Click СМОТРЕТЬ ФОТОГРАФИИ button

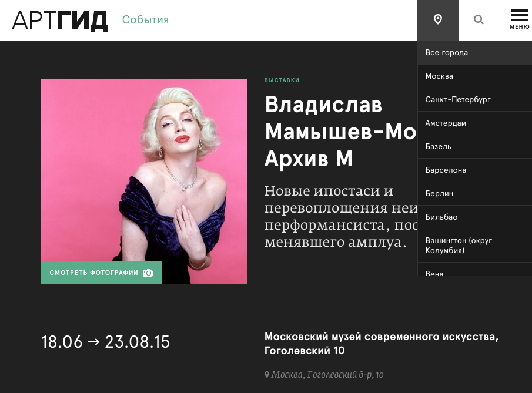[101, 273]
